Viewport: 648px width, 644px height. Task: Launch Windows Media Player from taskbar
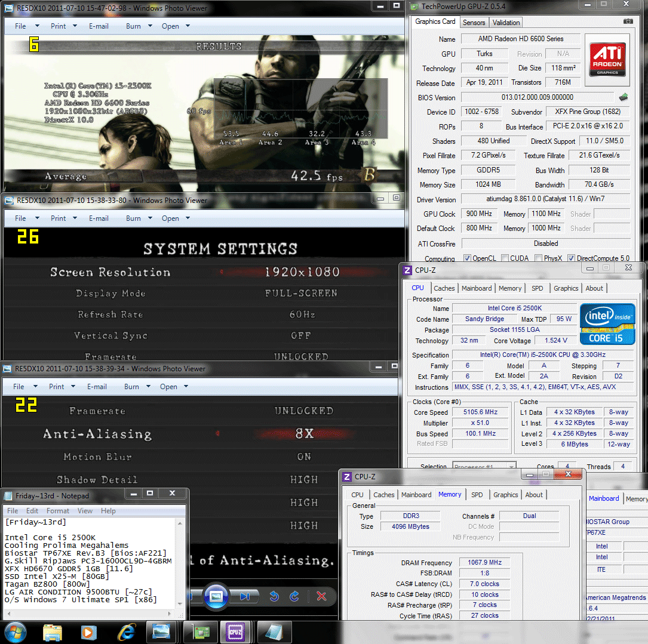(88, 632)
